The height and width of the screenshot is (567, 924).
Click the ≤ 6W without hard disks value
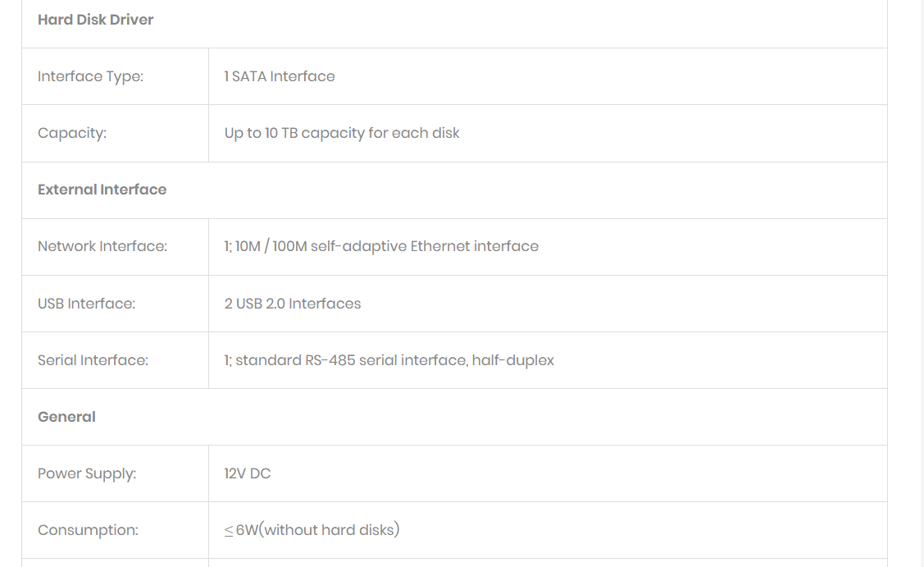[x=312, y=530]
